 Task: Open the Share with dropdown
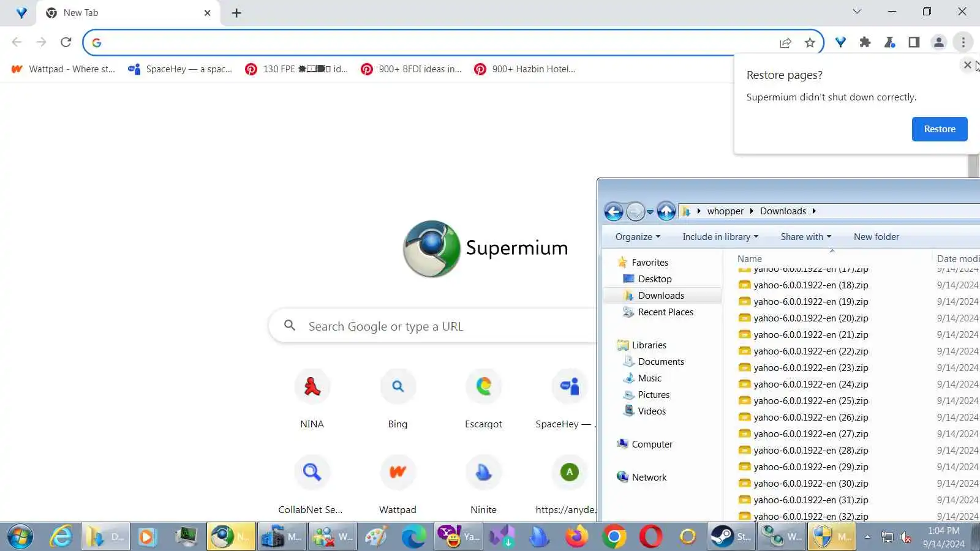tap(805, 237)
